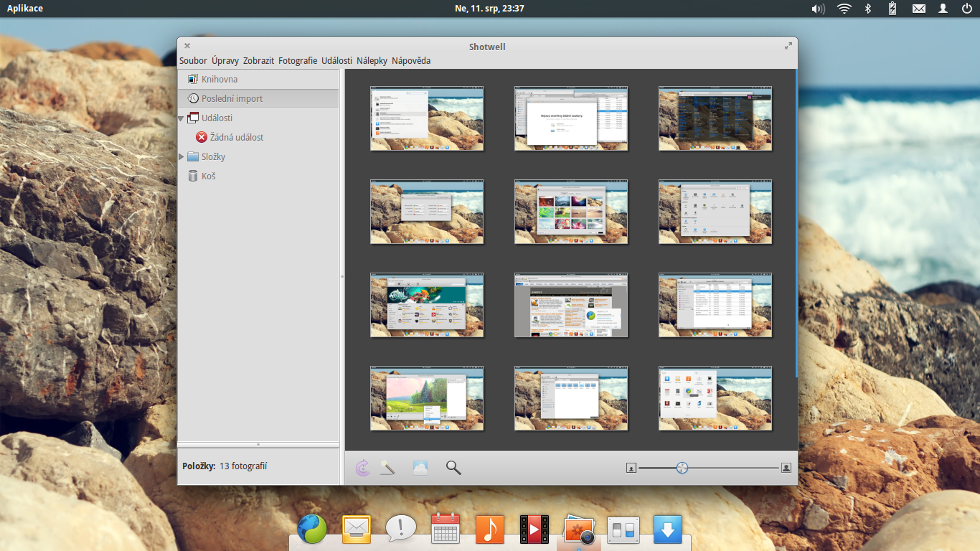Click the small thumbnail size icon

(x=630, y=467)
